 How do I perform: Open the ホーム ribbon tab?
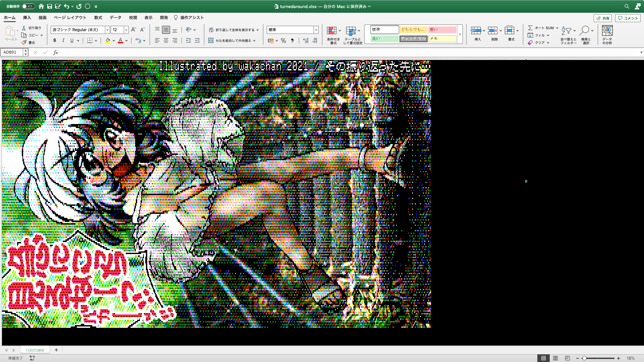(9, 18)
